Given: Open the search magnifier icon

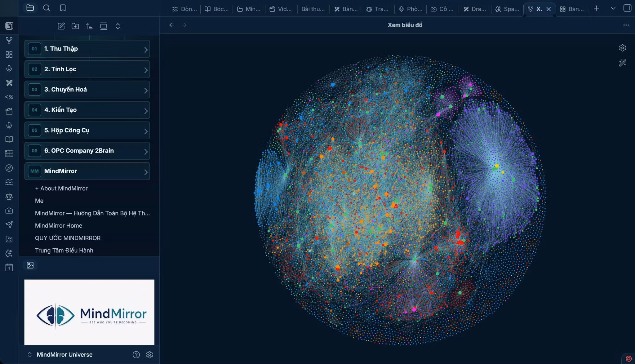Looking at the screenshot, I should (x=47, y=8).
